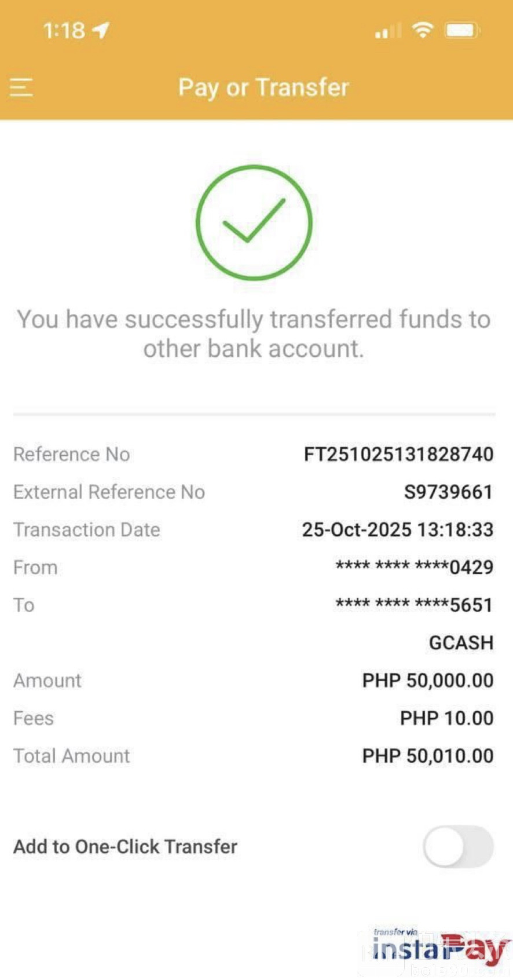Tap the Add to One-Click Transfer label
Viewport: 513px width, 980px height.
point(125,847)
